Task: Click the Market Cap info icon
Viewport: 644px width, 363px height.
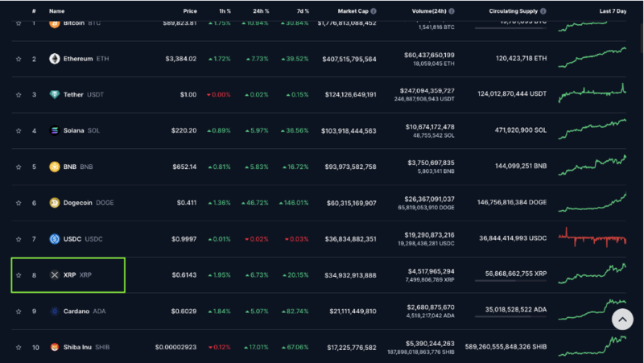Action: pyautogui.click(x=374, y=11)
